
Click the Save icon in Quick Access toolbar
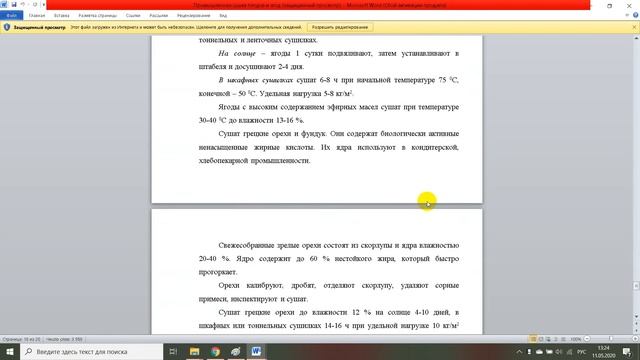pos(14,4)
